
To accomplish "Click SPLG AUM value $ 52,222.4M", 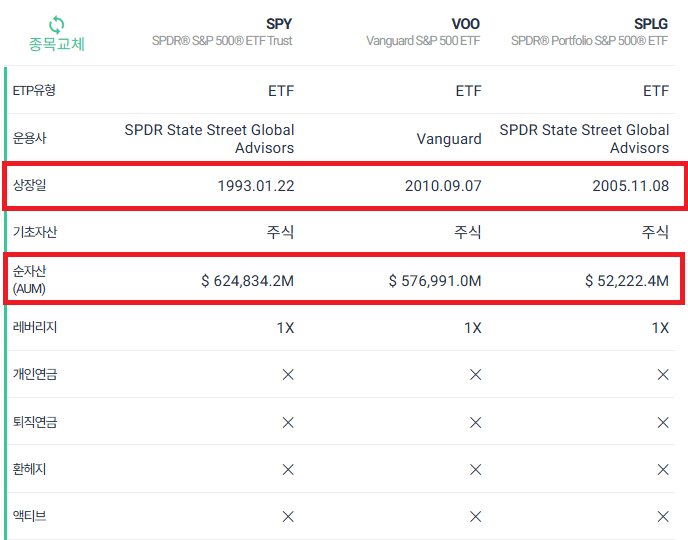I will 627,281.
